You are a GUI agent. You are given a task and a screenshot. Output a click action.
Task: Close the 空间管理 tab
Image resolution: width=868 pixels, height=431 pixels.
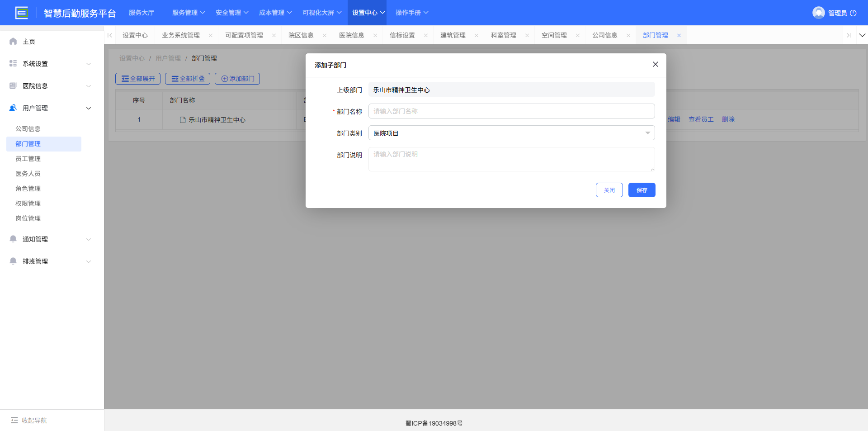[x=578, y=35]
